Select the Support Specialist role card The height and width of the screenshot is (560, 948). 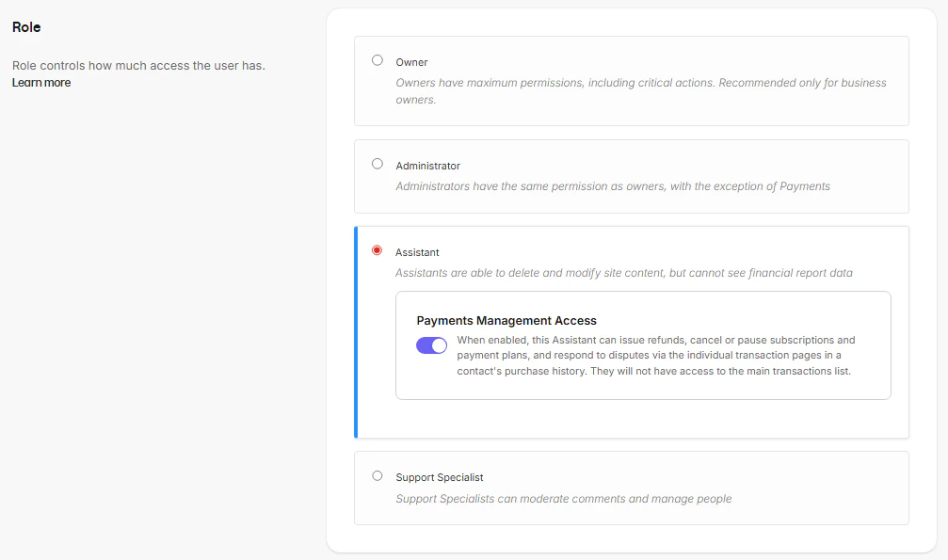631,488
